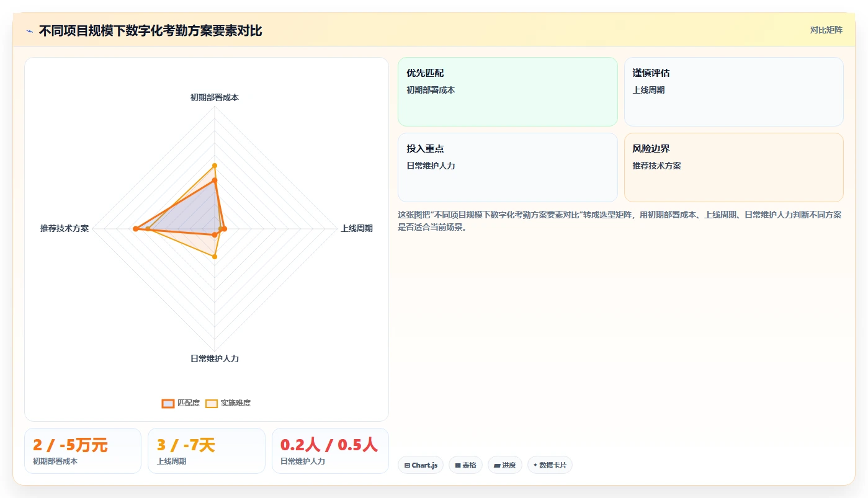The width and height of the screenshot is (868, 498).
Task: Click the 0.2人 / 0.5人 stat card
Action: click(330, 451)
